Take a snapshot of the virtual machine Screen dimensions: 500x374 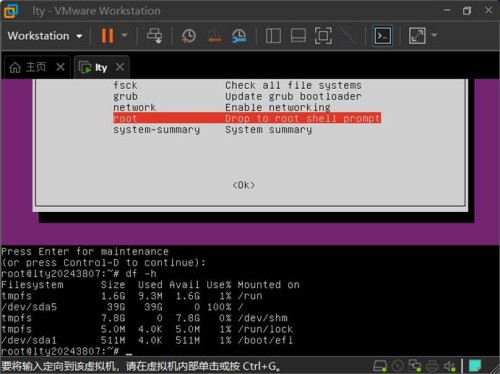coord(189,36)
